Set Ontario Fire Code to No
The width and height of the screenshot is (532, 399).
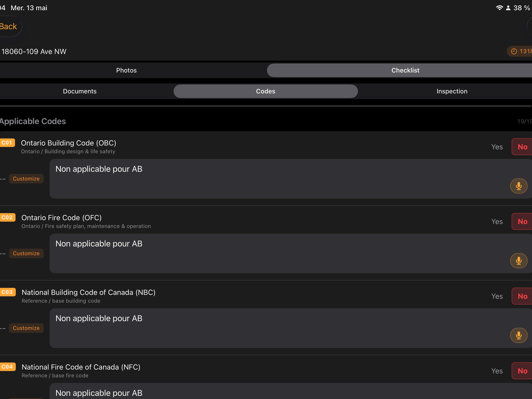522,221
